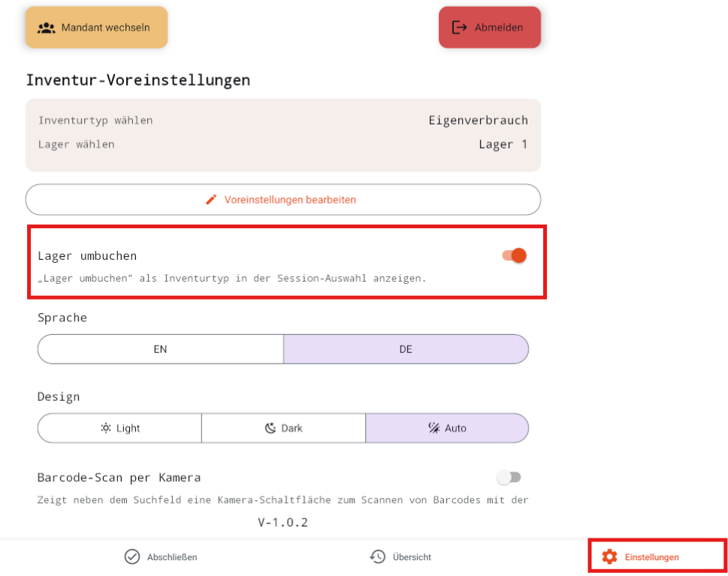The image size is (728, 576).
Task: Disable the Lager umbuchen switch
Action: click(514, 255)
